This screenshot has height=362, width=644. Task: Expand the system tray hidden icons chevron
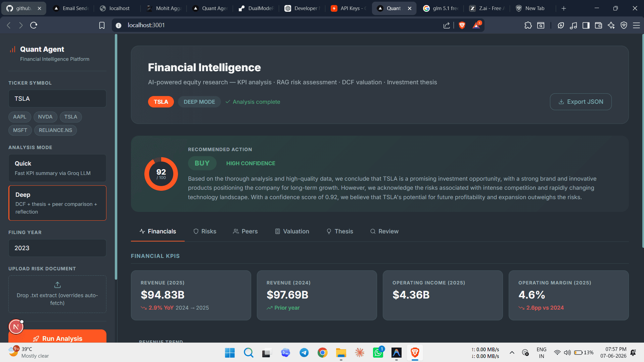(512, 353)
